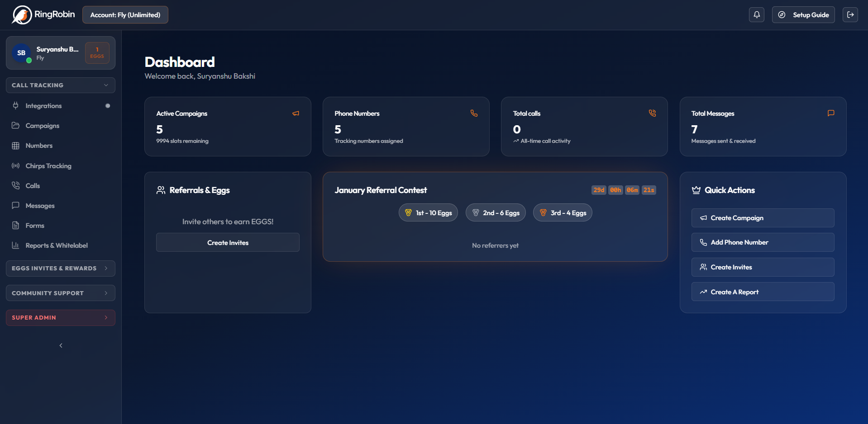
Task: Click the SB user avatar
Action: [x=21, y=53]
